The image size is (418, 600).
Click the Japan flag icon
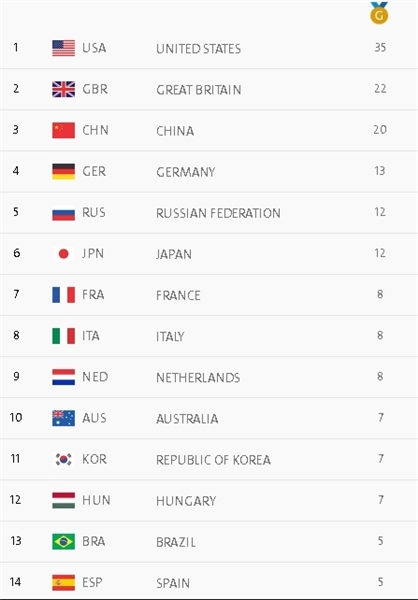pos(64,254)
